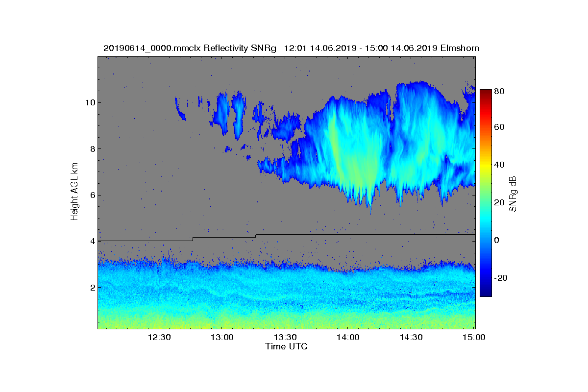Click the SNRg dB colorbar label
The height and width of the screenshot is (392, 588).
[x=514, y=193]
